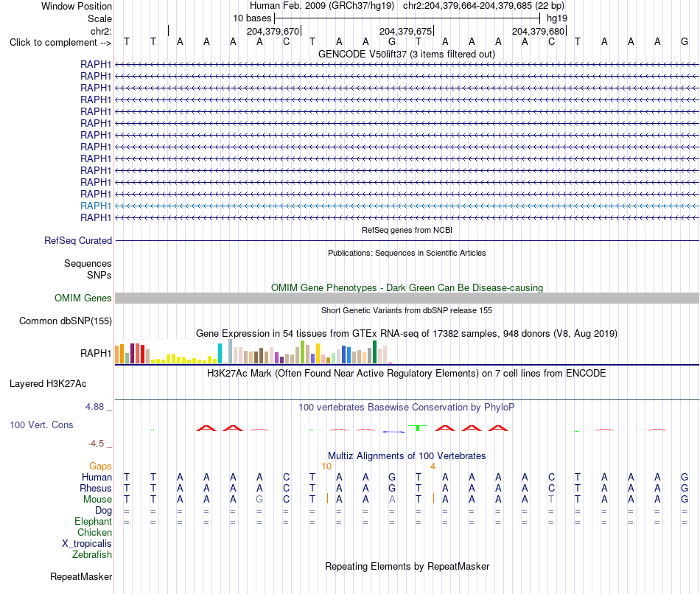The image size is (700, 594).
Task: Click the gray mismatched A in Mouse row
Action: [x=392, y=500]
